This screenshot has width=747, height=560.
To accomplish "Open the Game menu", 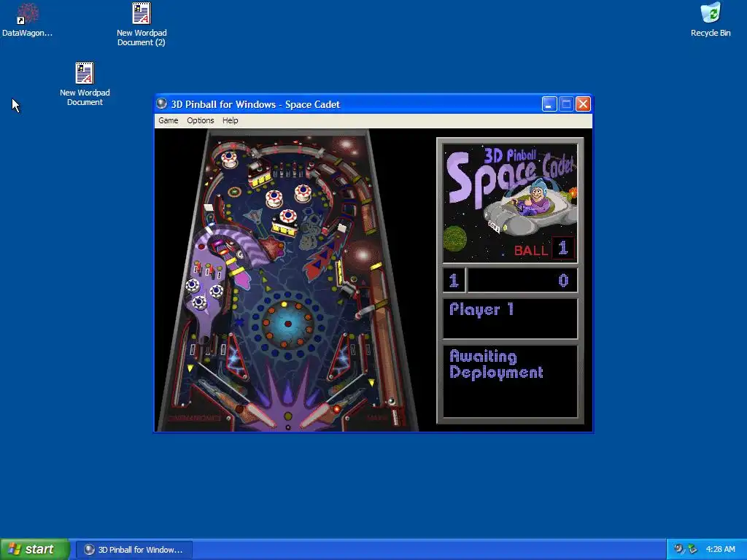I will (x=169, y=120).
